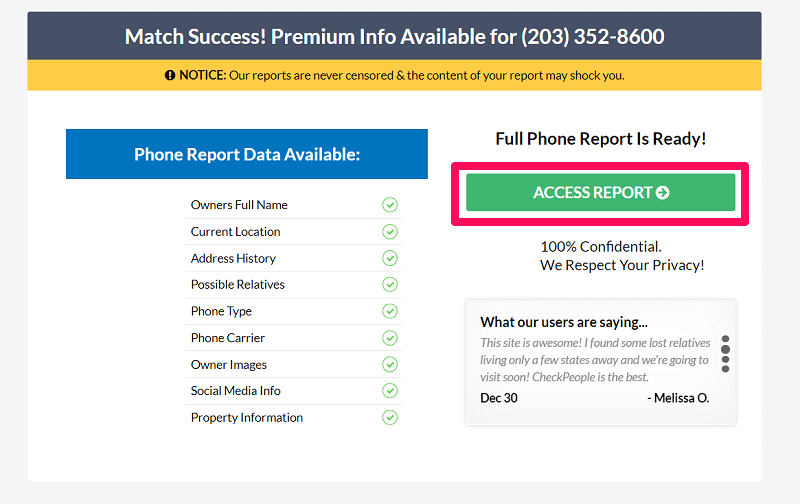Screen dimensions: 800x504
Task: Click the Social Media Info label
Action: 235,391
